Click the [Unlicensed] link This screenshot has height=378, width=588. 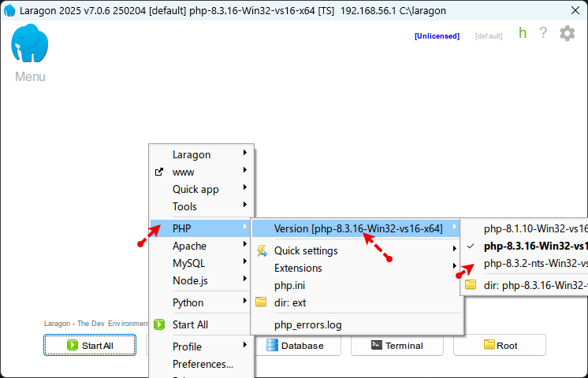437,36
